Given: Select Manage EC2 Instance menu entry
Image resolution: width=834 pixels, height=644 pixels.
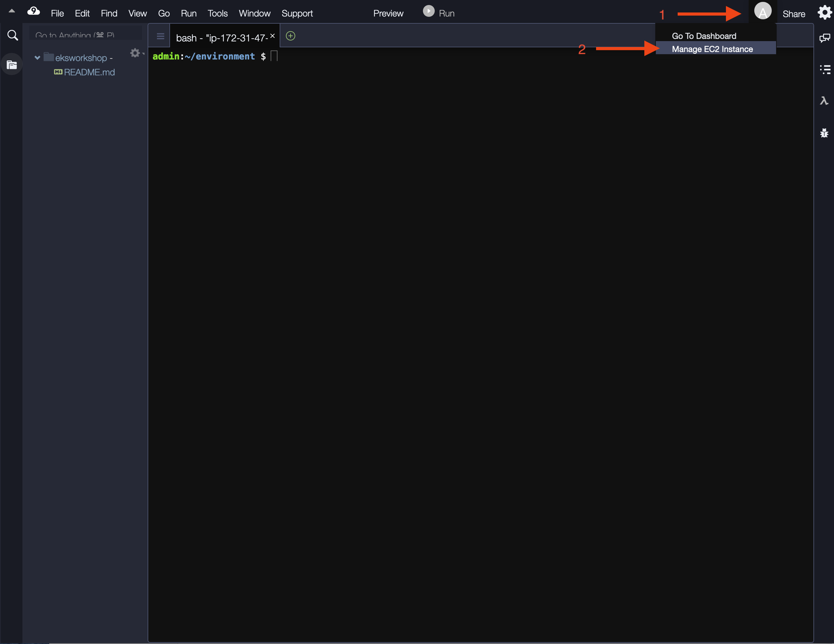Looking at the screenshot, I should coord(712,49).
